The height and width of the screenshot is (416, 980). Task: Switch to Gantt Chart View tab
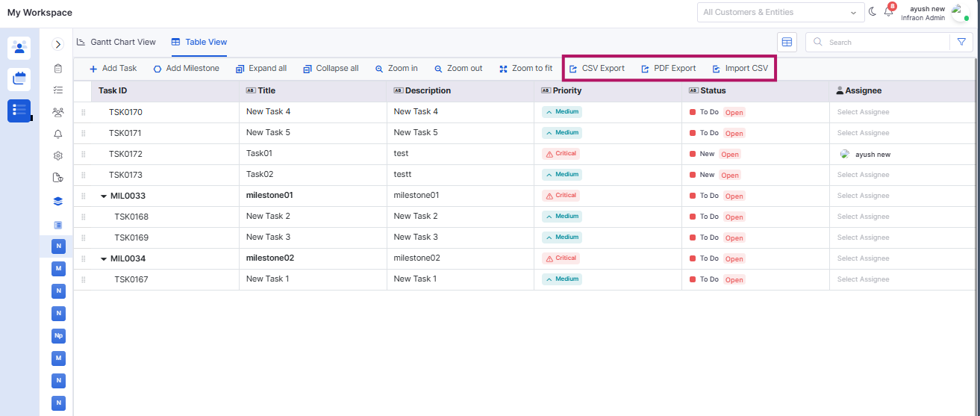(116, 43)
